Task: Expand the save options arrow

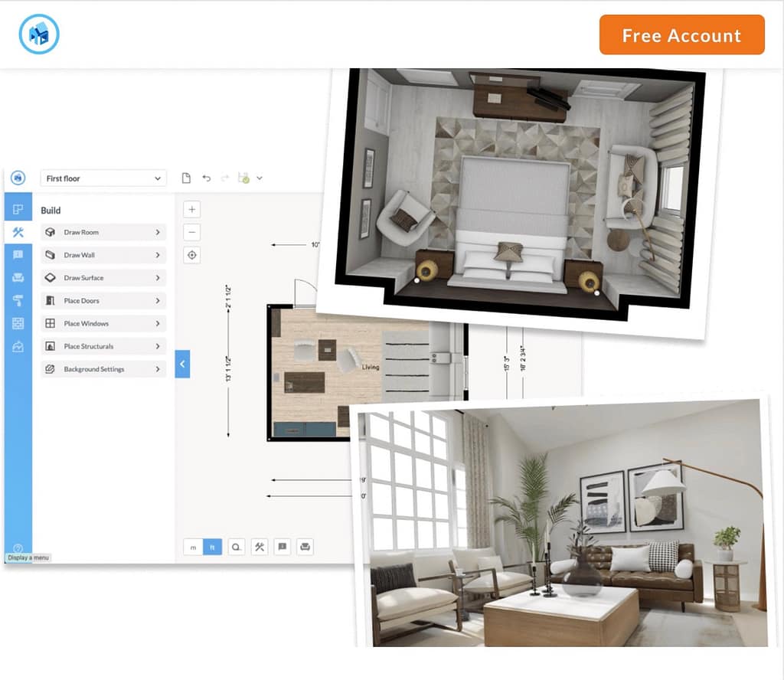Action: pyautogui.click(x=260, y=178)
